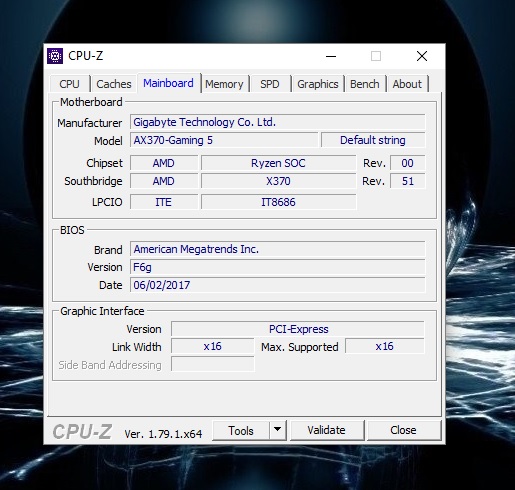This screenshot has width=515, height=490.
Task: Select the Manufacturer field Gigabyte Technology Co. Ltd.
Action: click(277, 122)
